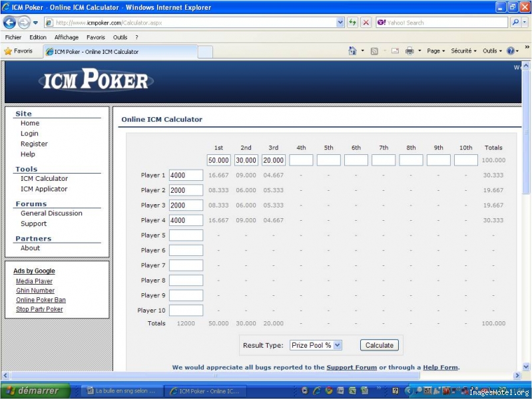Select the ICM Poker - Online ICM Calculator tab
Viewport: 532px width, 399px height.
point(120,51)
